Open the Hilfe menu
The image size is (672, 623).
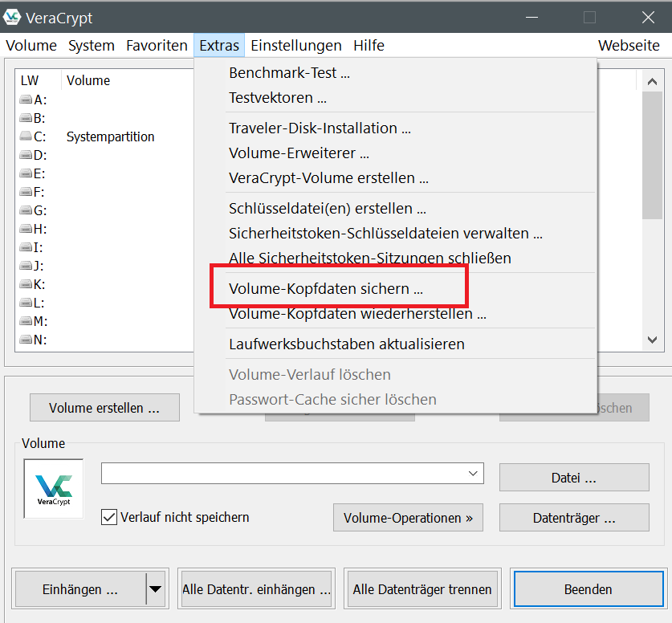pyautogui.click(x=369, y=46)
